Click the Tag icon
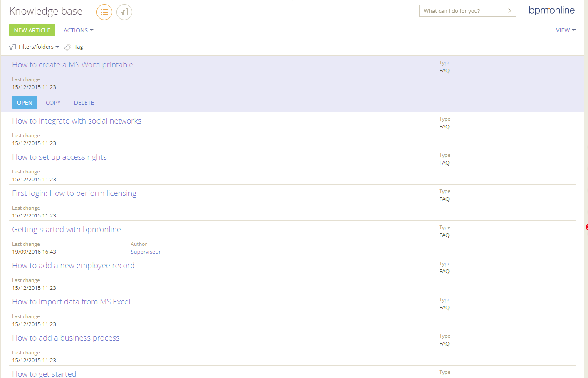The width and height of the screenshot is (588, 378). [x=68, y=47]
